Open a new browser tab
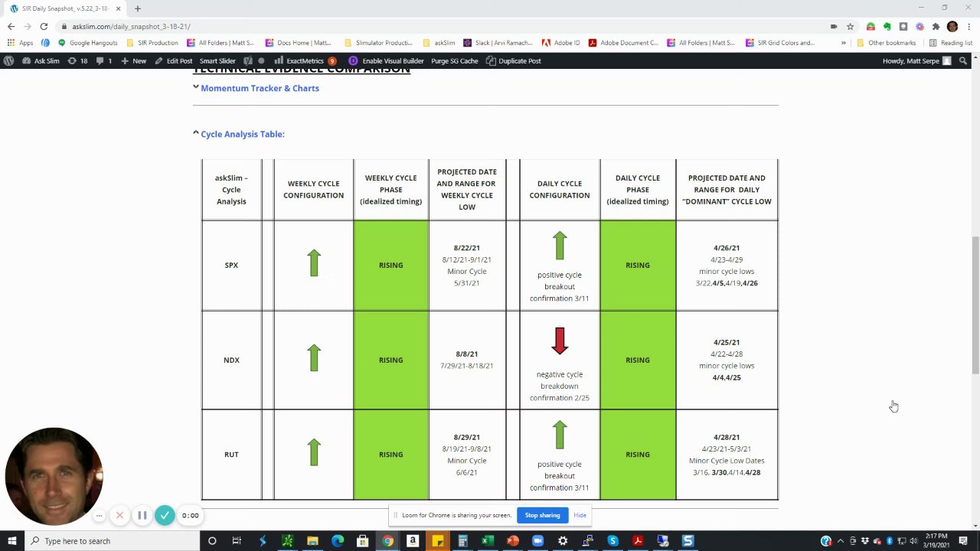Screen dimensions: 980x551 pos(138,8)
